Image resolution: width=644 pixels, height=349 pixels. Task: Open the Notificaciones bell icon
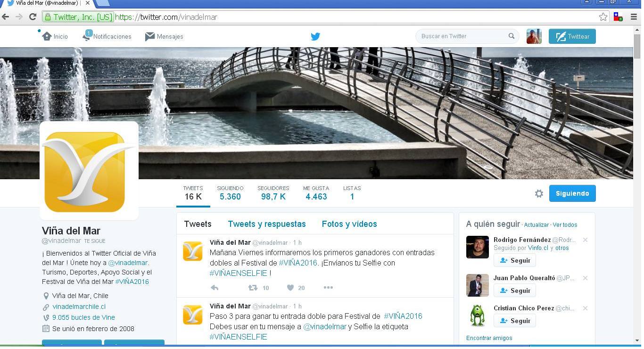coord(88,36)
